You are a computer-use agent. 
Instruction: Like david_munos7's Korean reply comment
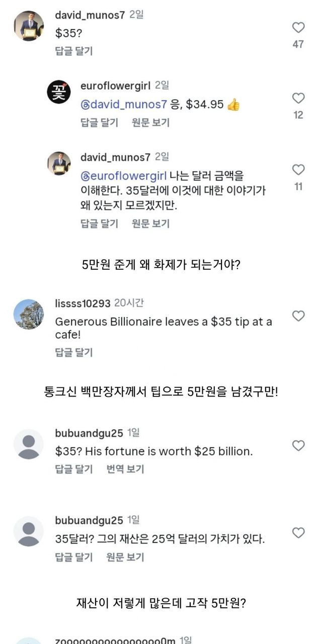298,170
